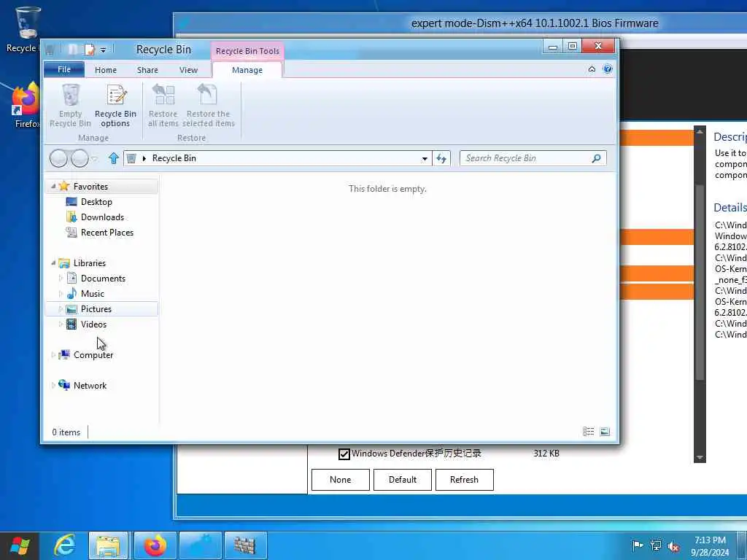Viewport: 747px width, 560px height.
Task: Open address bar history dropdown
Action: point(425,158)
